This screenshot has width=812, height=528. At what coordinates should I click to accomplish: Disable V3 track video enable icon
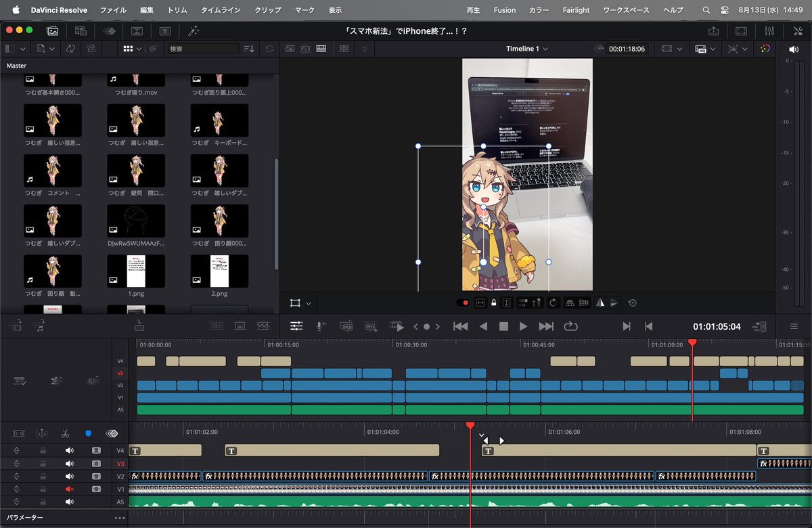point(96,464)
